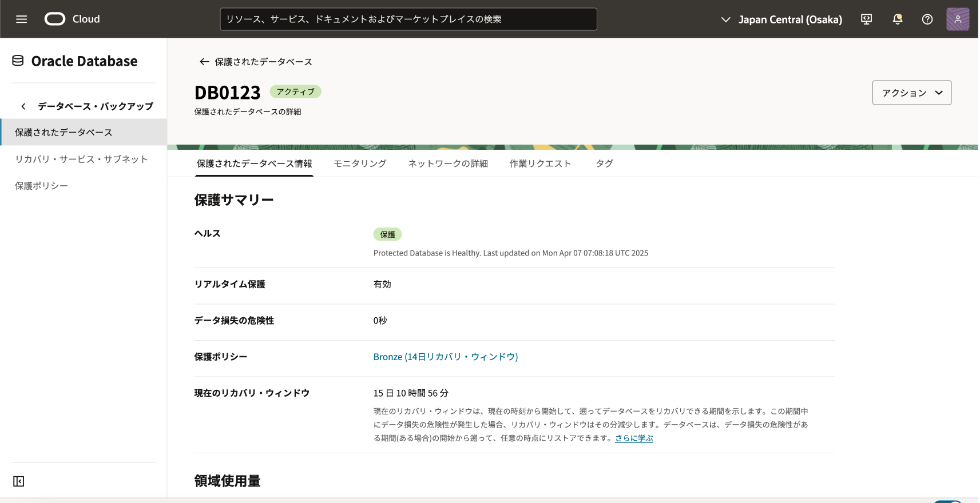Screen dimensions: 980x503
Task: Click the Oracle Cloud logo
Action: (x=55, y=19)
